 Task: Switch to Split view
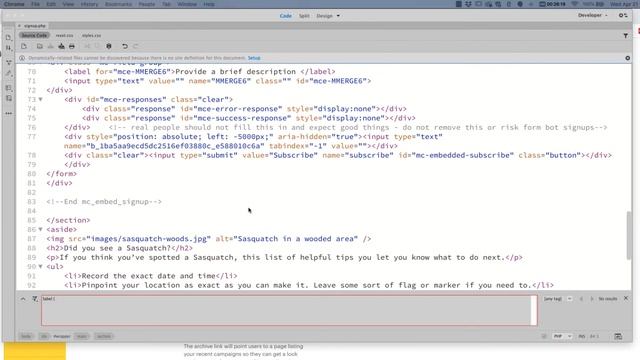(x=304, y=16)
